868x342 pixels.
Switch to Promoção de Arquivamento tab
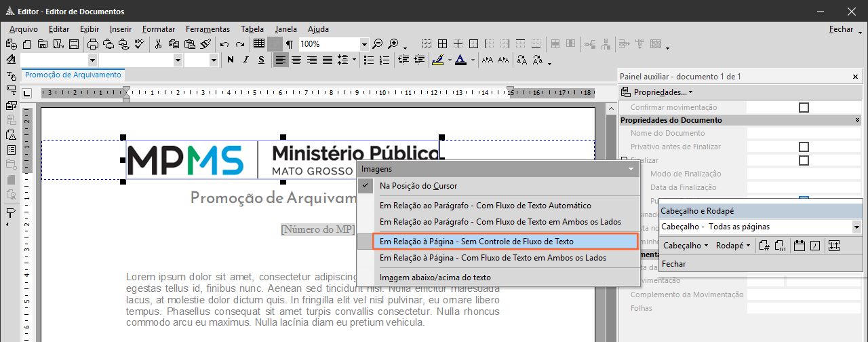click(73, 75)
